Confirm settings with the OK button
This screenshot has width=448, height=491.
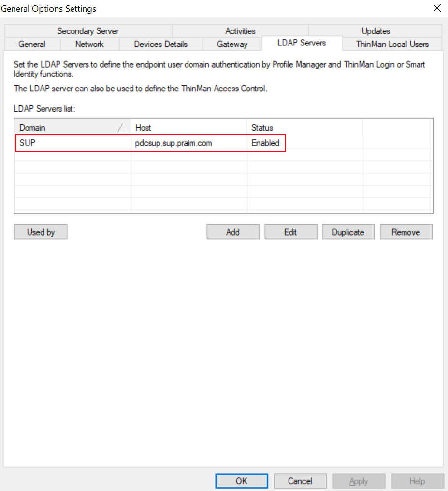coord(242,481)
